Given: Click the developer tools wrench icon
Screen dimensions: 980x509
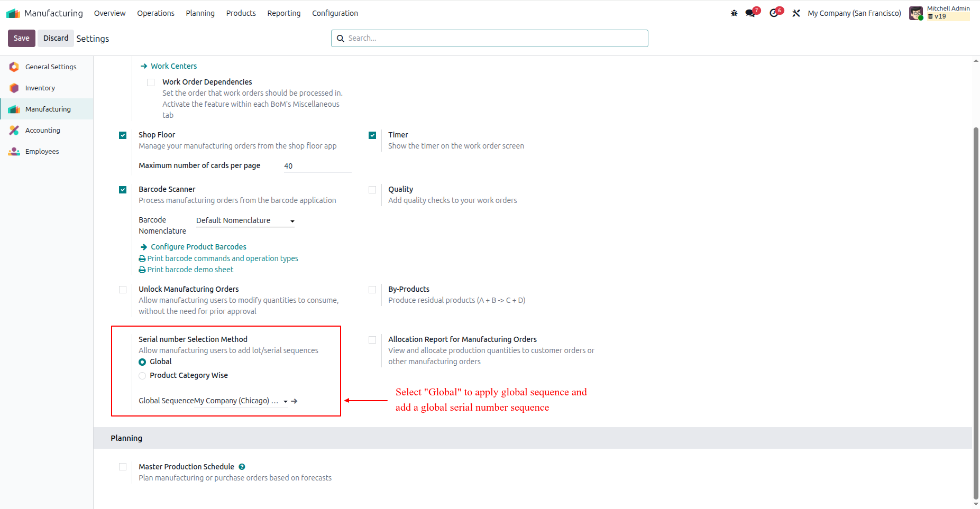Looking at the screenshot, I should click(796, 13).
